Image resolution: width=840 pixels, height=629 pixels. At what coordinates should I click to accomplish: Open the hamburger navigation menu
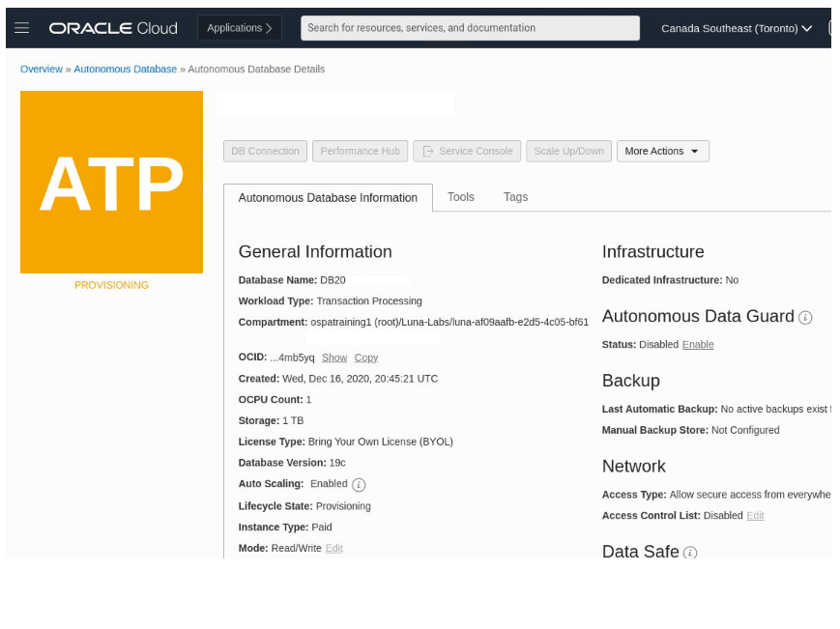click(x=22, y=28)
